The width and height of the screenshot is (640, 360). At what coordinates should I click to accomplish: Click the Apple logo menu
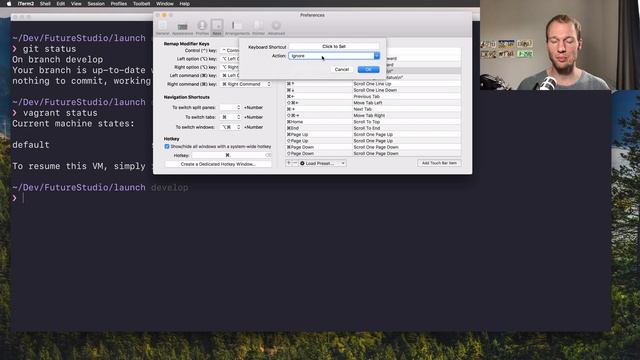(9, 4)
